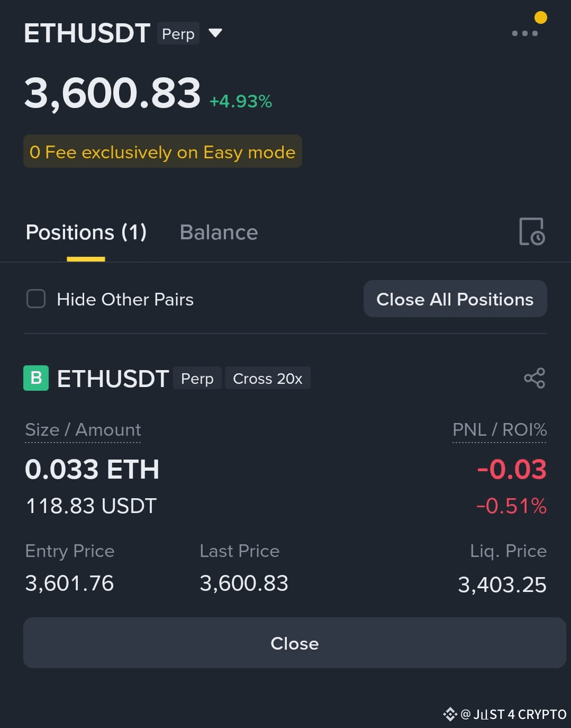
Task: Tap the 0 Fee Easy mode banner
Action: click(162, 152)
